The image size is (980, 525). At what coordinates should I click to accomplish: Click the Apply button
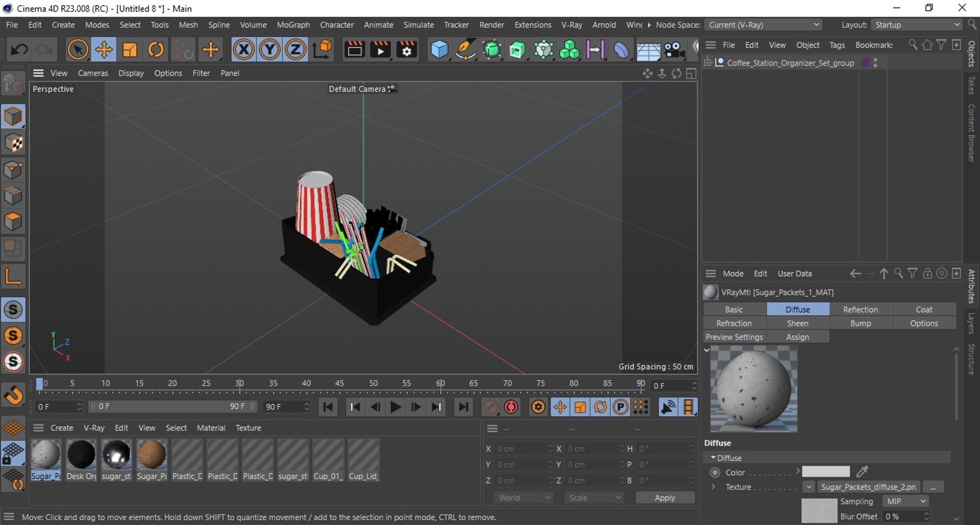tap(665, 497)
